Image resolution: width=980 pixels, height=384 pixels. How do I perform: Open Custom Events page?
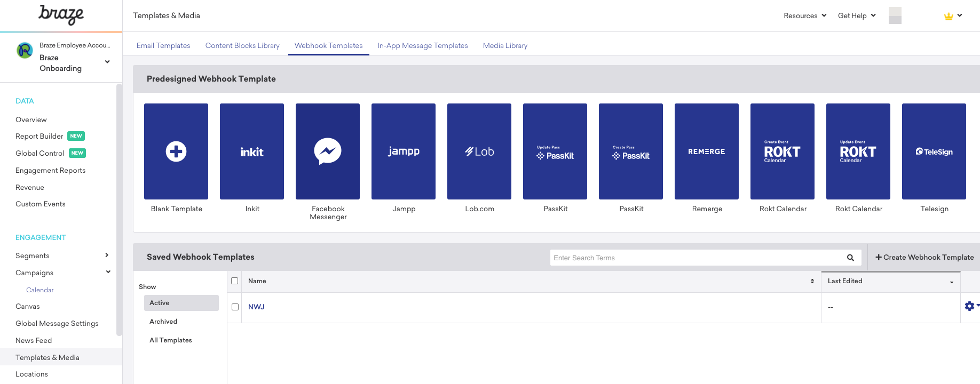pos(41,204)
